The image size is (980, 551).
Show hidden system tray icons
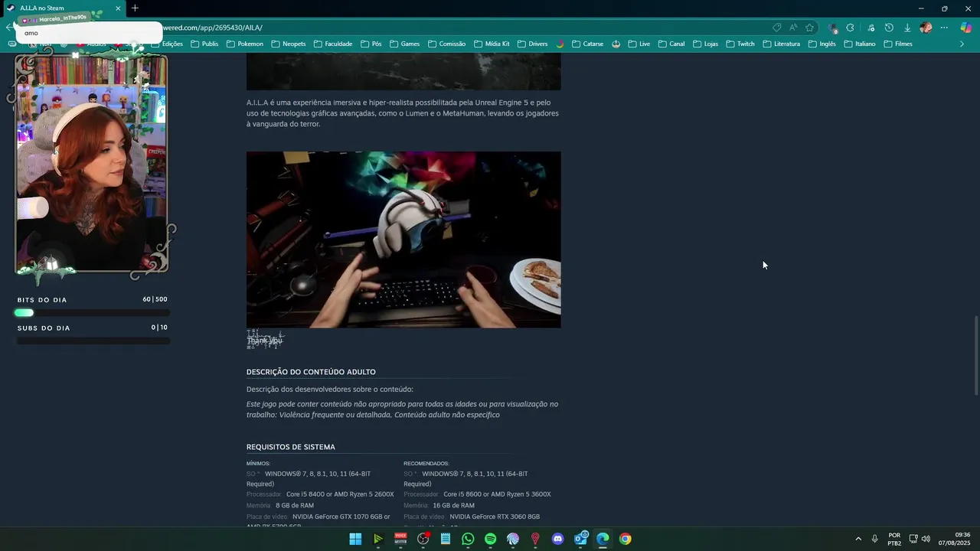(x=857, y=539)
